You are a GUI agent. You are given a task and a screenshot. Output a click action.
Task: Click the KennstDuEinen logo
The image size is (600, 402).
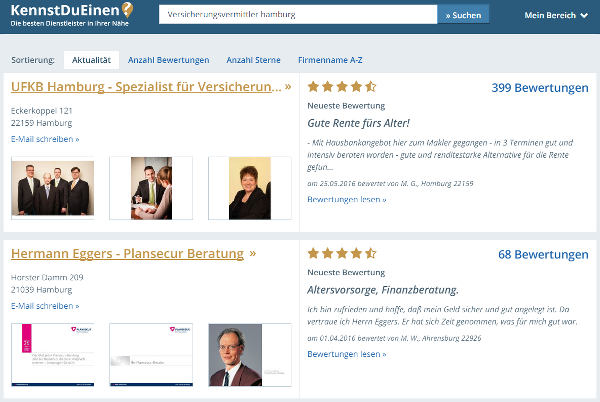pos(72,15)
